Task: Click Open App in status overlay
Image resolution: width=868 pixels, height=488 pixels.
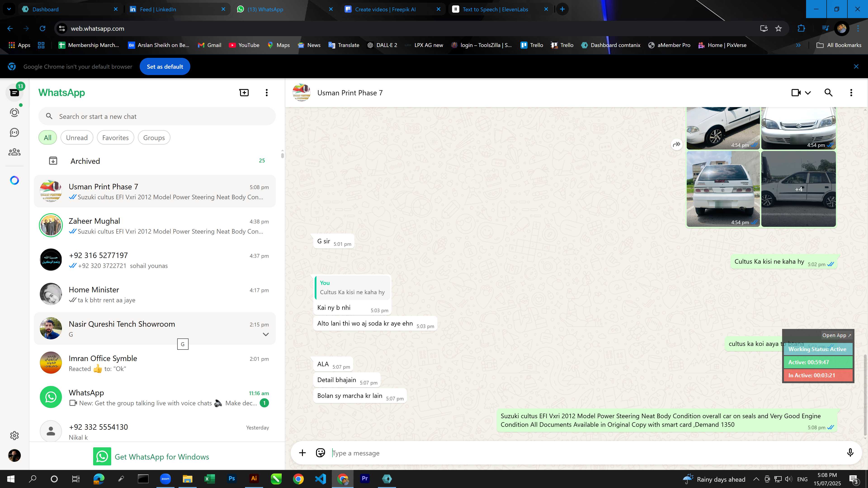Action: tap(836, 335)
